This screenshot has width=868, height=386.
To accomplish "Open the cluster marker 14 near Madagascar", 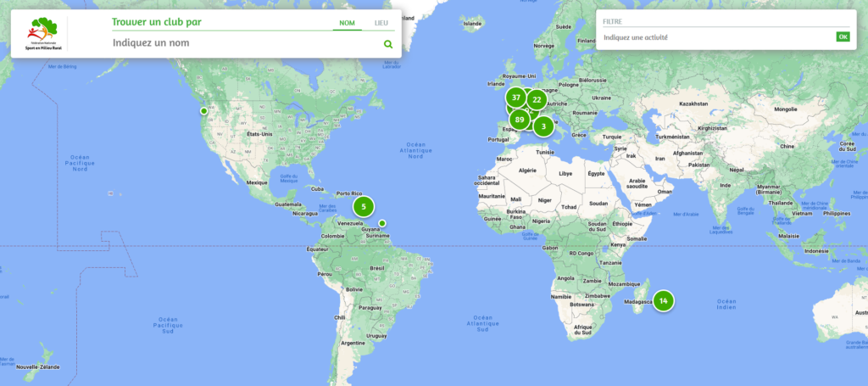I will point(663,301).
